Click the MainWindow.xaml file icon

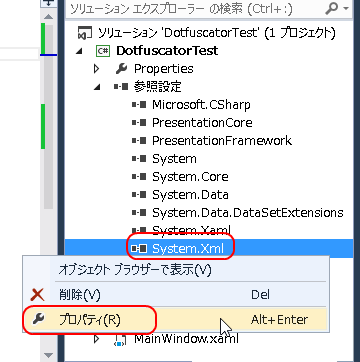[120, 339]
